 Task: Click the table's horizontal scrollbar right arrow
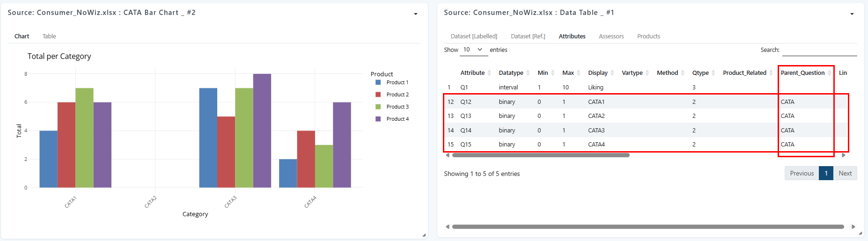point(844,155)
